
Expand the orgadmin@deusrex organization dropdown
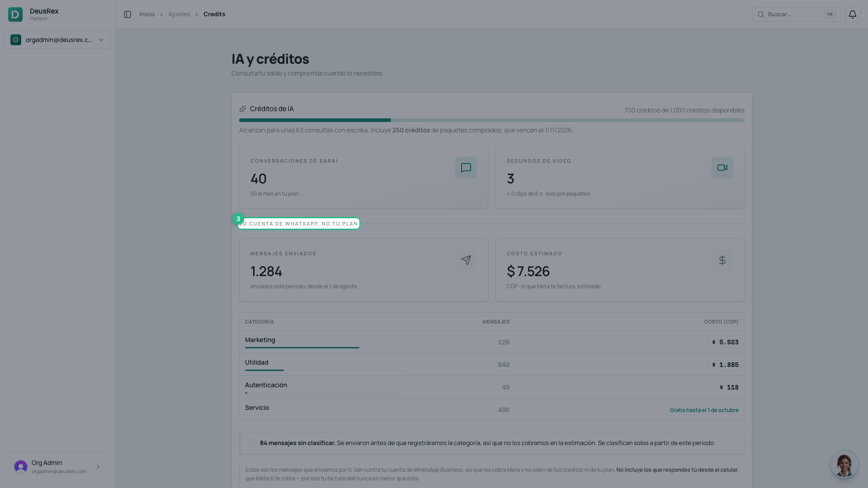point(57,40)
